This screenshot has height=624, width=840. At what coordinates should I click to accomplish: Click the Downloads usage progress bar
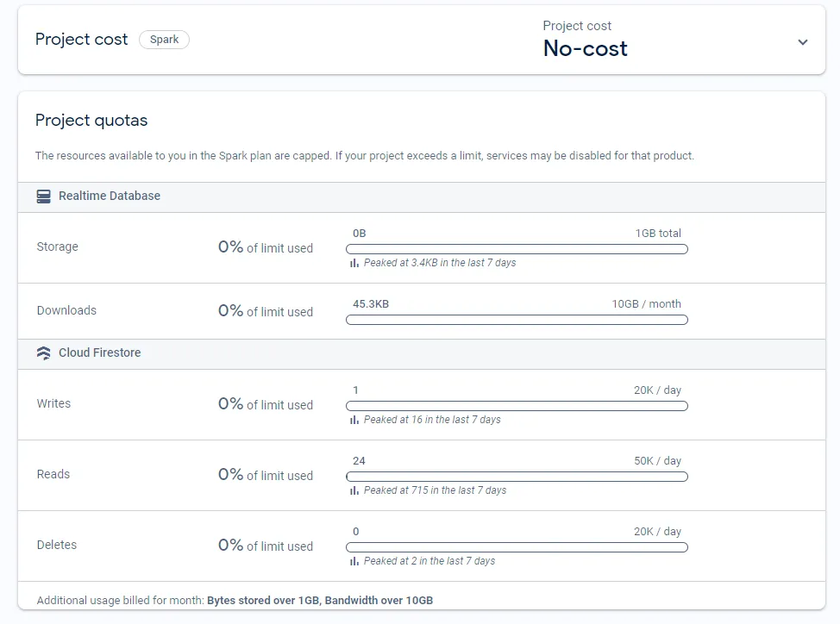(517, 320)
